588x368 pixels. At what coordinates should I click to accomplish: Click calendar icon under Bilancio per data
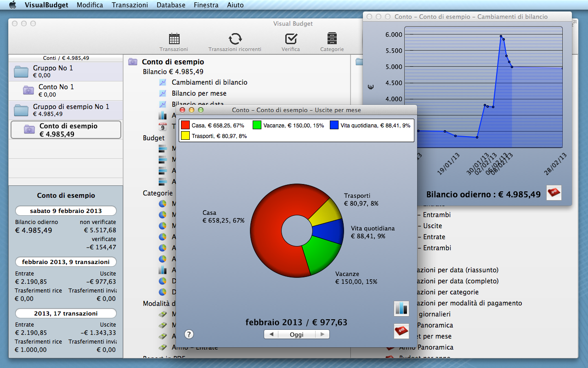tap(162, 126)
